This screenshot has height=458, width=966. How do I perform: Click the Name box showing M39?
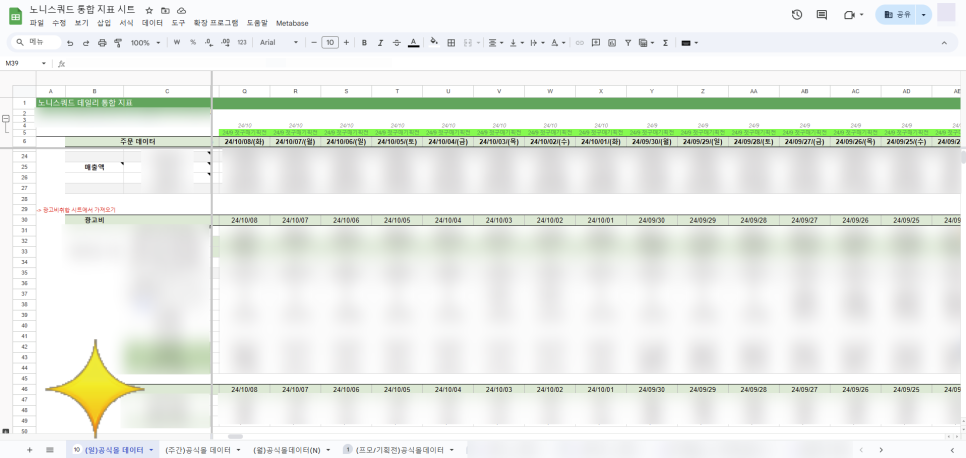tap(25, 63)
